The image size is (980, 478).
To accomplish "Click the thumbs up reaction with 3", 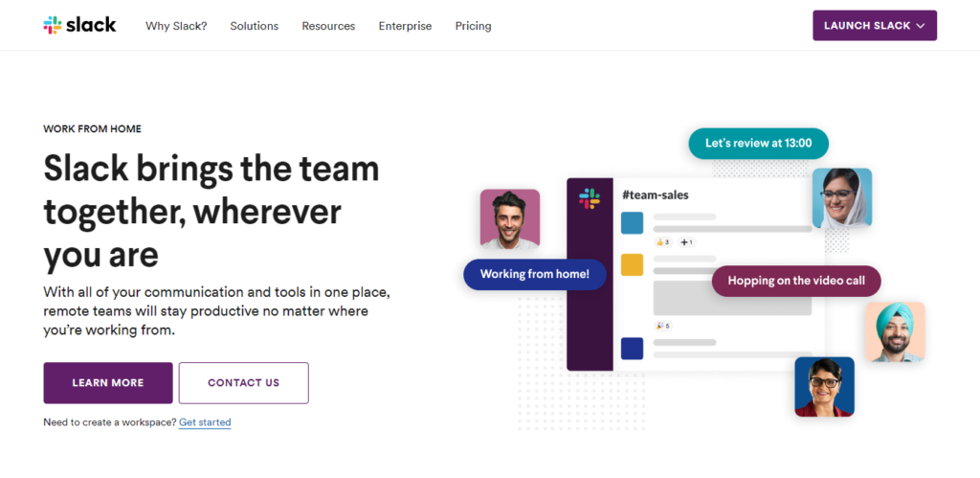I will [663, 242].
